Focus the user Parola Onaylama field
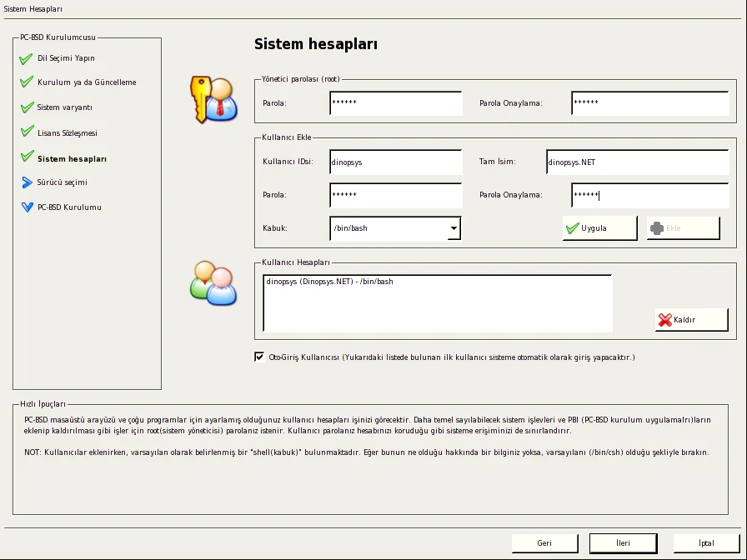This screenshot has height=560, width=747. (x=649, y=195)
